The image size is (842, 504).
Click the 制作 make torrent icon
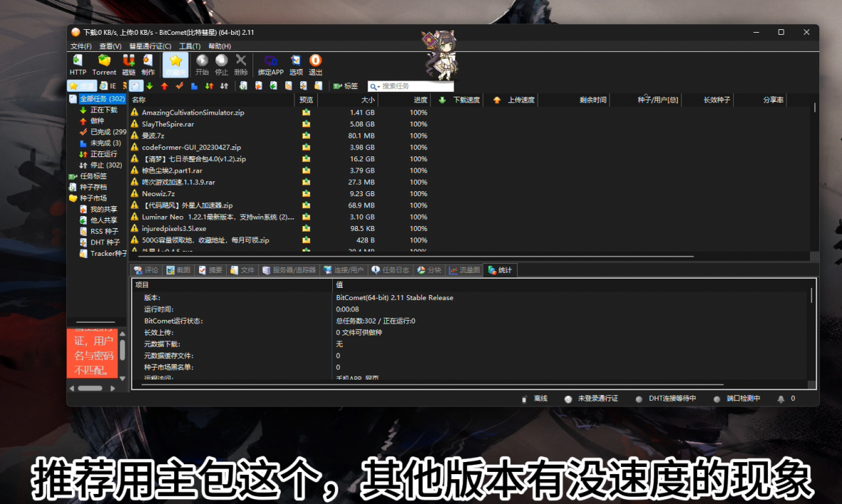[x=148, y=65]
